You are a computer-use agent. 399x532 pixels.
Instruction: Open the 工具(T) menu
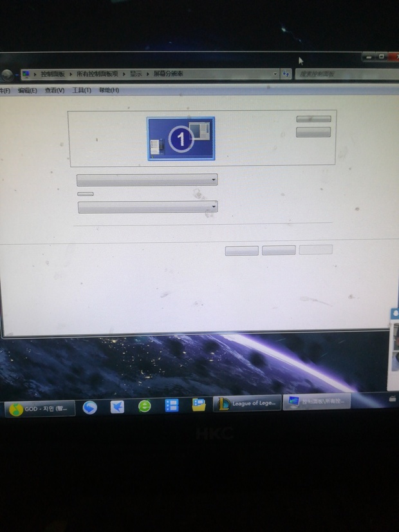tap(82, 90)
